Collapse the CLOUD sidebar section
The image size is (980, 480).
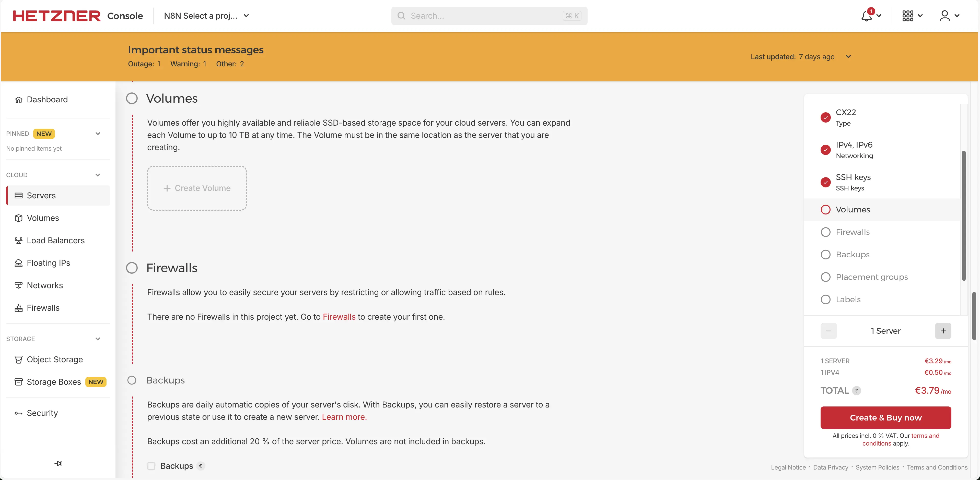pyautogui.click(x=98, y=175)
